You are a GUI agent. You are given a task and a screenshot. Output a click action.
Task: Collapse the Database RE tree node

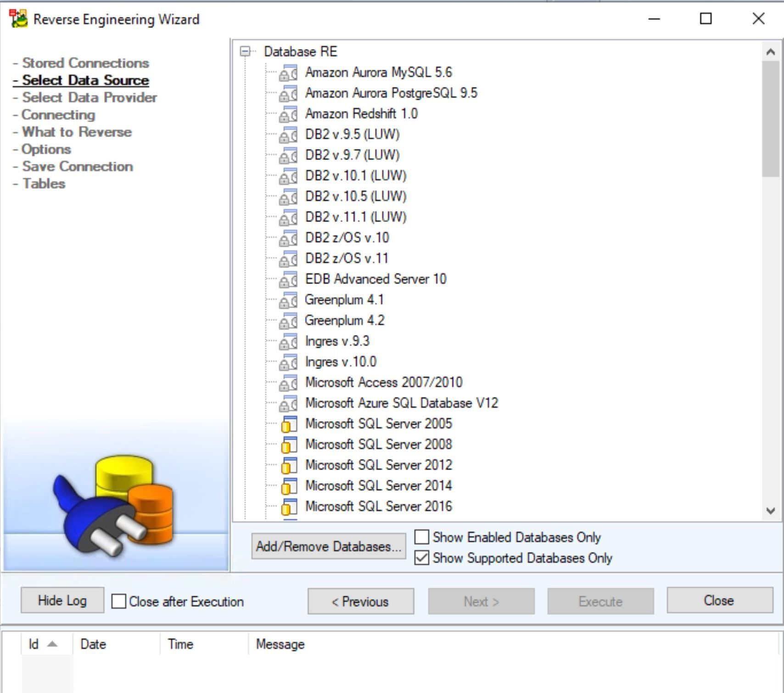point(246,51)
